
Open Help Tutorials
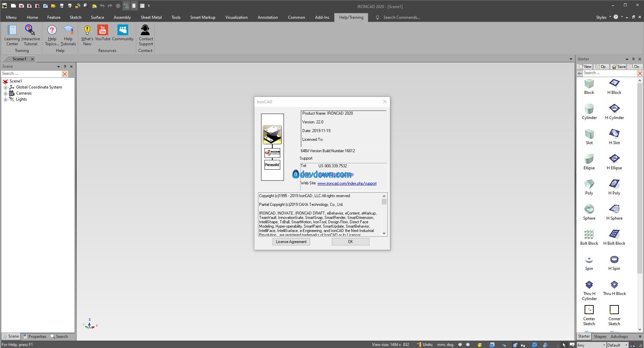(x=68, y=35)
